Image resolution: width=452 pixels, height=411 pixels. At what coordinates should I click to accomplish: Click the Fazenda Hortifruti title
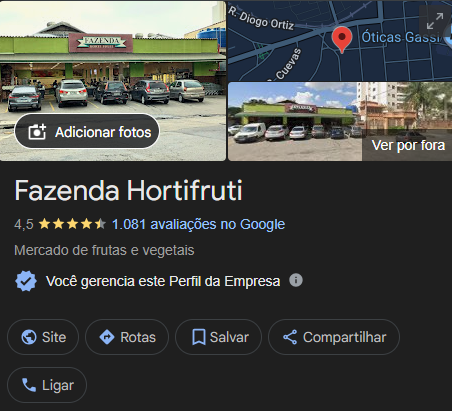[128, 190]
